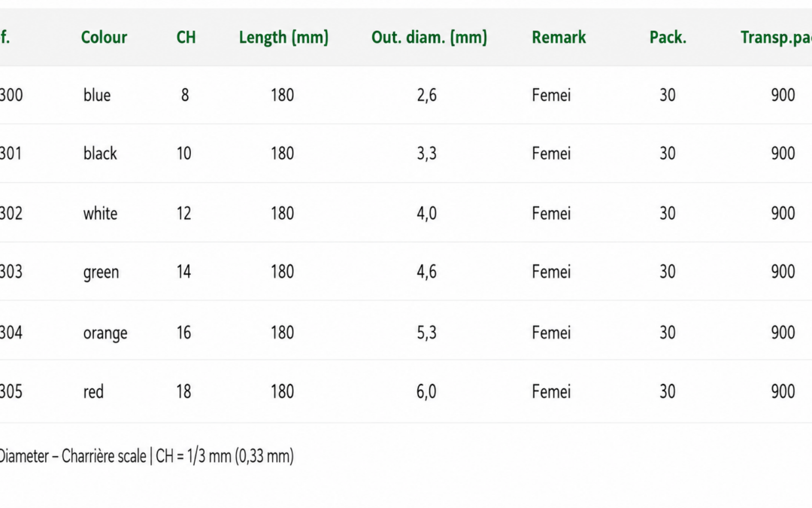This screenshot has height=508, width=812.
Task: Click the CH column header
Action: 186,38
